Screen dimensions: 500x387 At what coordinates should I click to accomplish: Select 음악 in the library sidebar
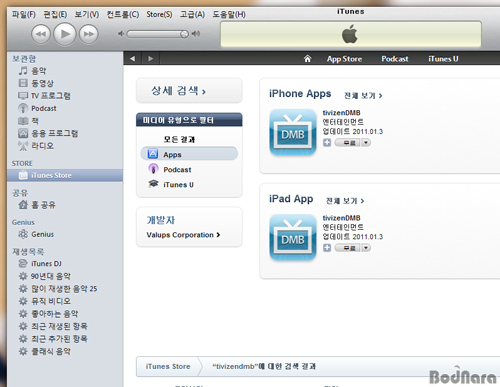[65, 71]
